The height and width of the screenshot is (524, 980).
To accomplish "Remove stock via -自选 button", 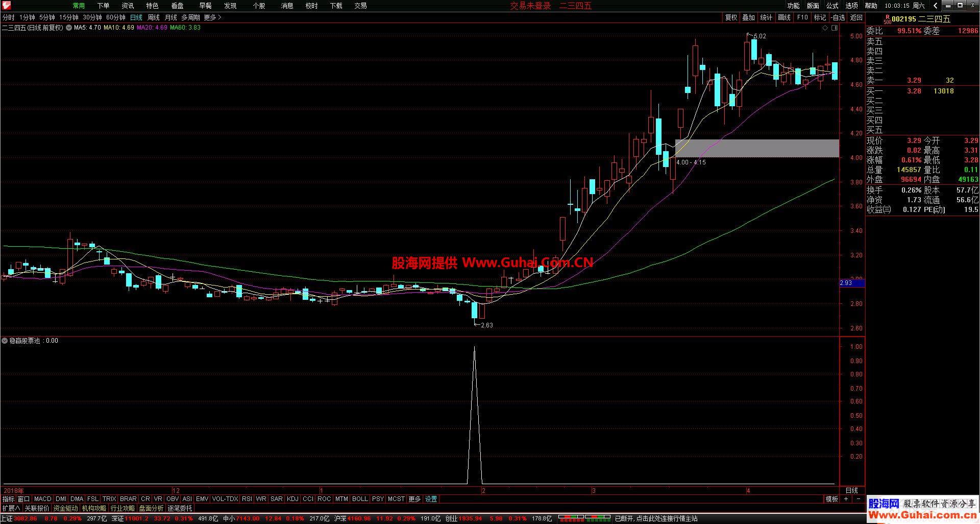I will pos(838,17).
